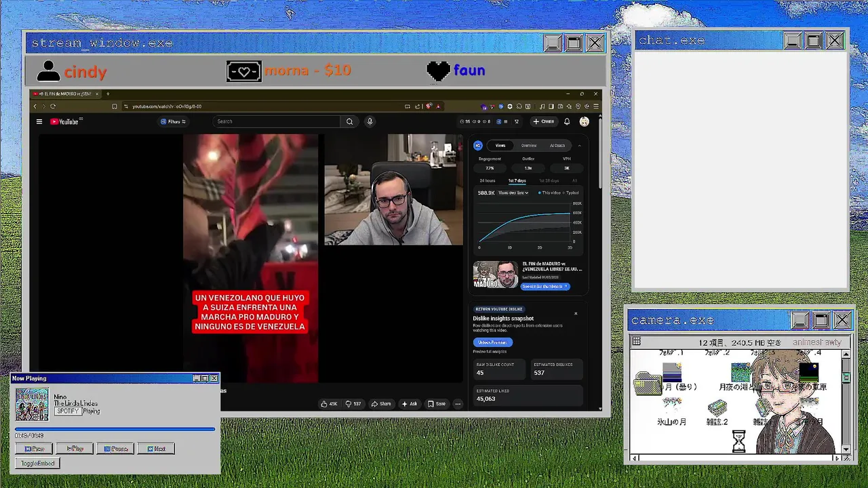868x488 pixels.
Task: Click the Create button
Action: coord(543,121)
